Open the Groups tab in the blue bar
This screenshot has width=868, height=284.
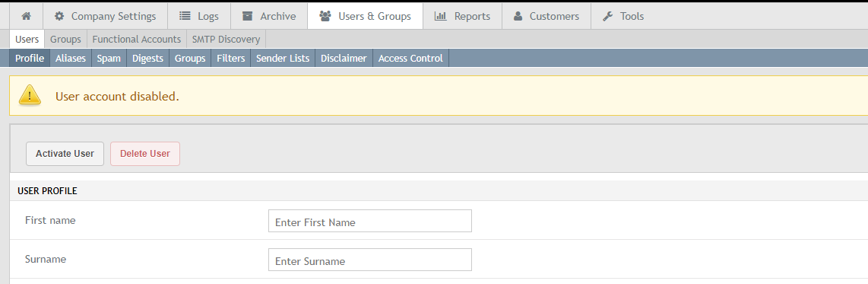[x=191, y=58]
